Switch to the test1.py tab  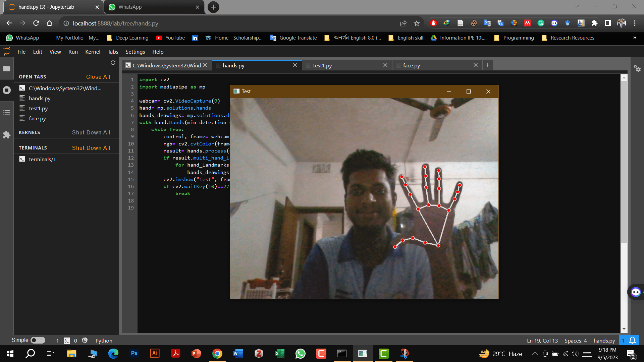tap(322, 65)
